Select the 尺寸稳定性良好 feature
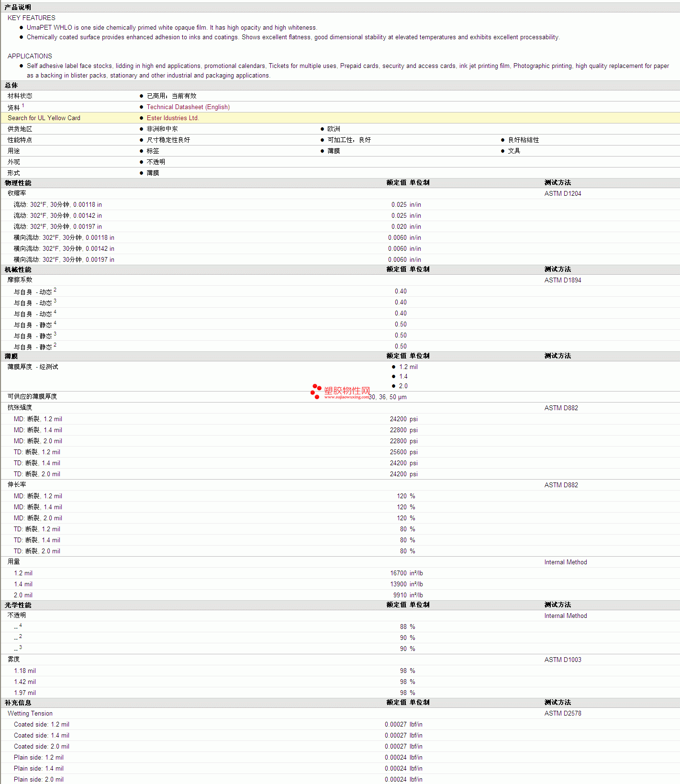680x784 pixels. tap(168, 140)
